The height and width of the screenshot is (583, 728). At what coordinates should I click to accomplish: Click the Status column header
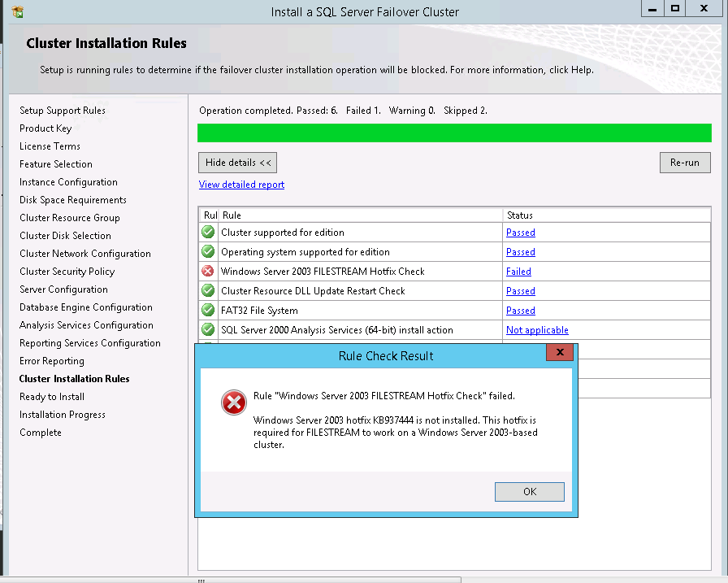[x=607, y=215]
